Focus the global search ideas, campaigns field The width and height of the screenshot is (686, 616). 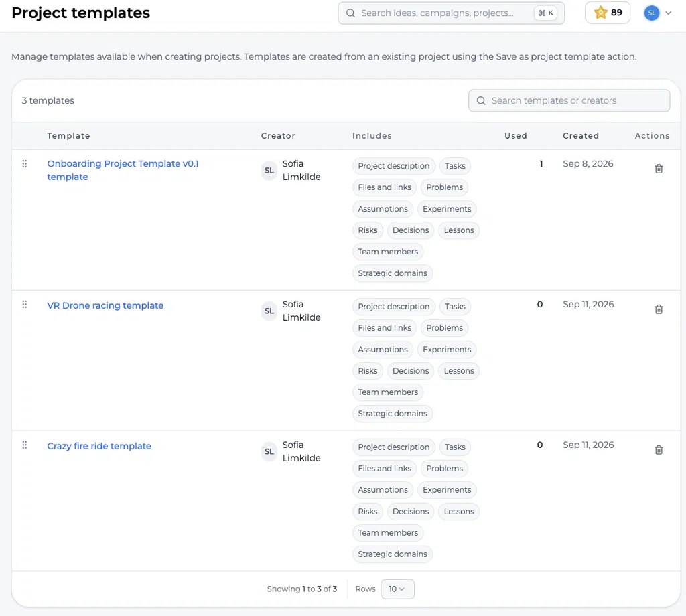[451, 13]
